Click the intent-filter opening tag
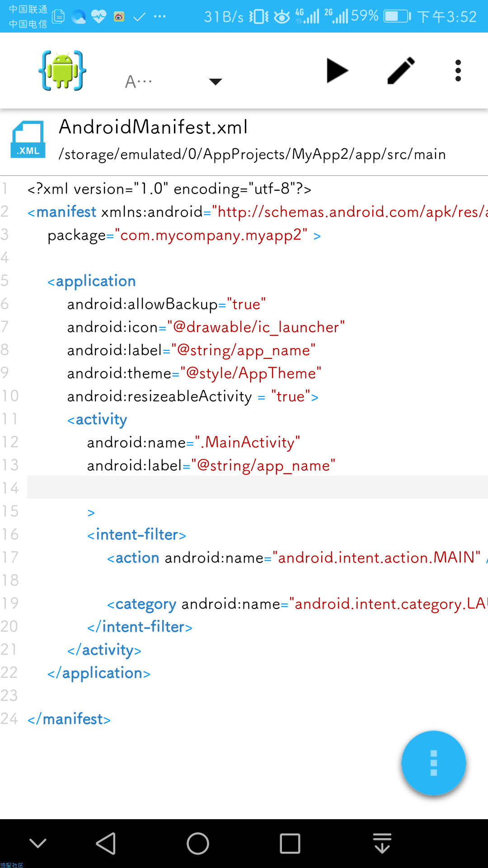488x868 pixels. point(136,535)
